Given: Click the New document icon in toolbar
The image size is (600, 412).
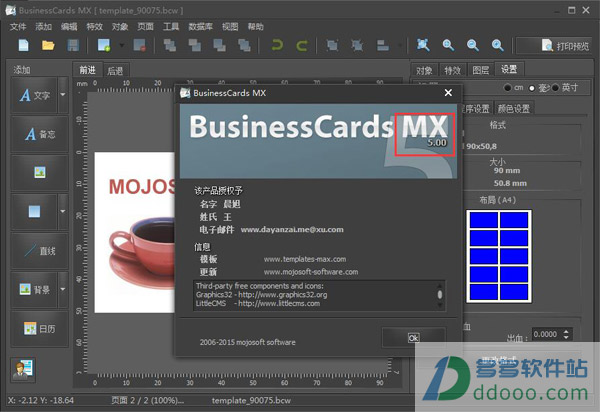Looking at the screenshot, I should point(23,45).
